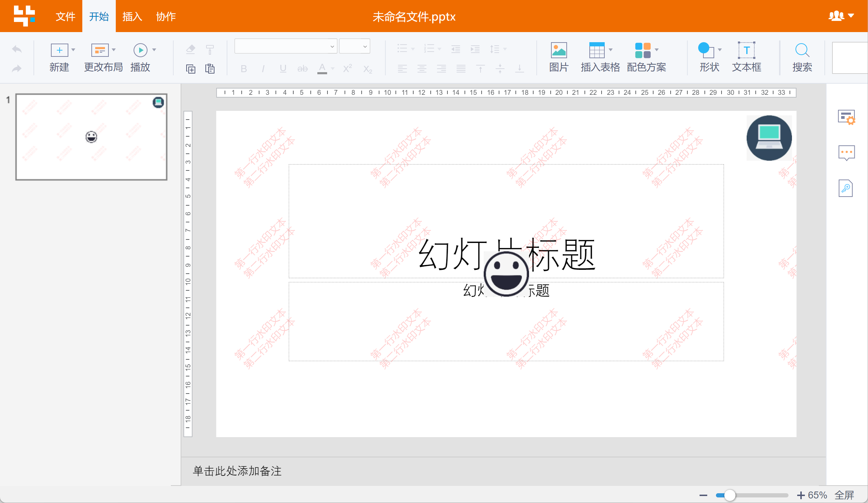Expand the 形状 dropdown arrow

pos(720,50)
